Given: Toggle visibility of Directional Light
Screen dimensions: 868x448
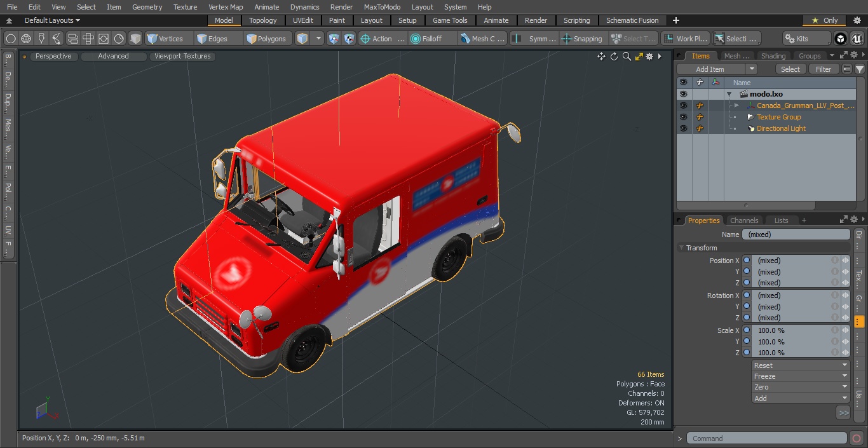Looking at the screenshot, I should coord(683,128).
